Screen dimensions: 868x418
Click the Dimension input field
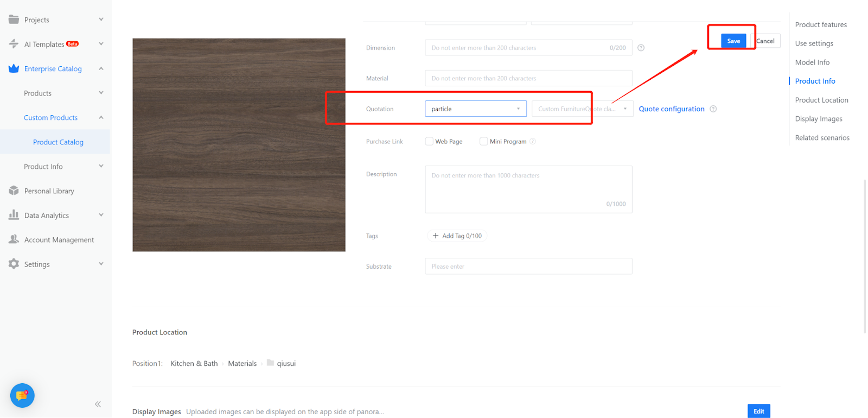pos(528,48)
